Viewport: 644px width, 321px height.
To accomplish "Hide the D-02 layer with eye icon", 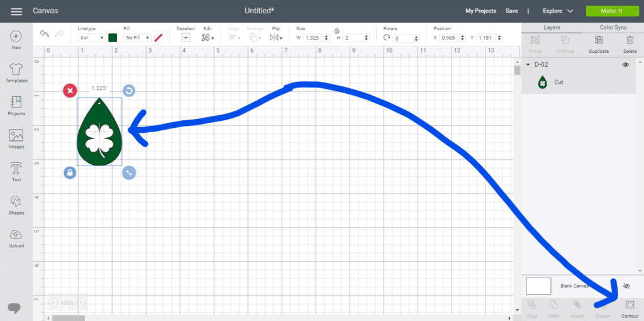I will click(625, 65).
